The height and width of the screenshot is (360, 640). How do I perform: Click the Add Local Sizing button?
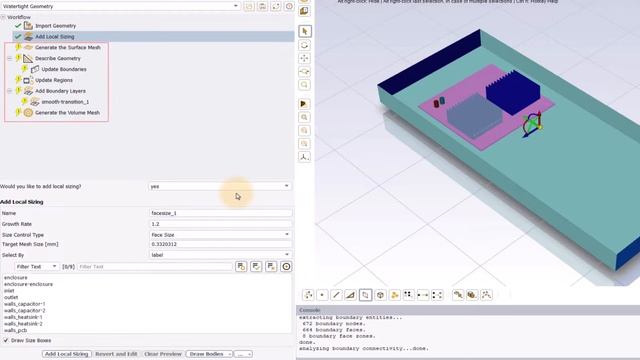67,354
